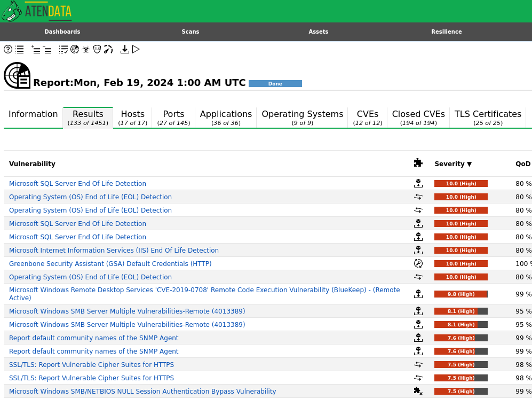Trigger an alert with the play icon
Screen dimensions: 532x399
(136, 49)
